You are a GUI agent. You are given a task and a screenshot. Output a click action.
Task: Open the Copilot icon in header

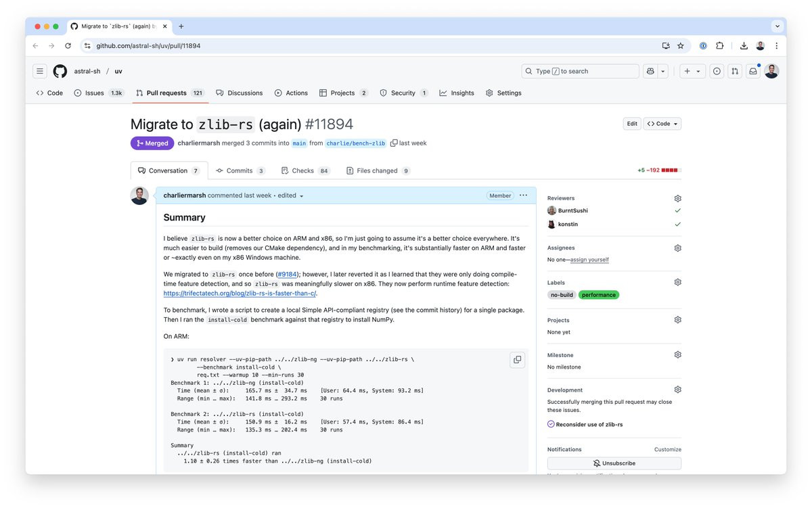651,71
